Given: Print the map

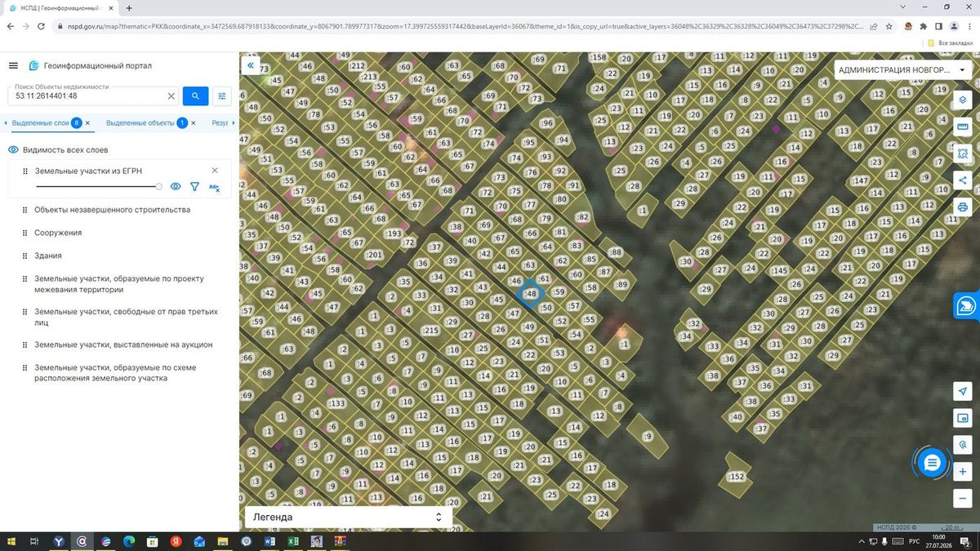Looking at the screenshot, I should click(963, 207).
